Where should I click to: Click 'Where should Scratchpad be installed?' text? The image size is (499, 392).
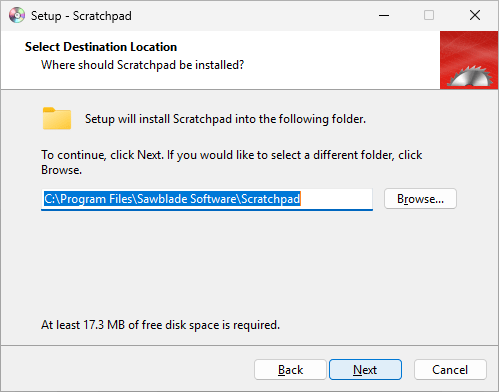click(143, 65)
